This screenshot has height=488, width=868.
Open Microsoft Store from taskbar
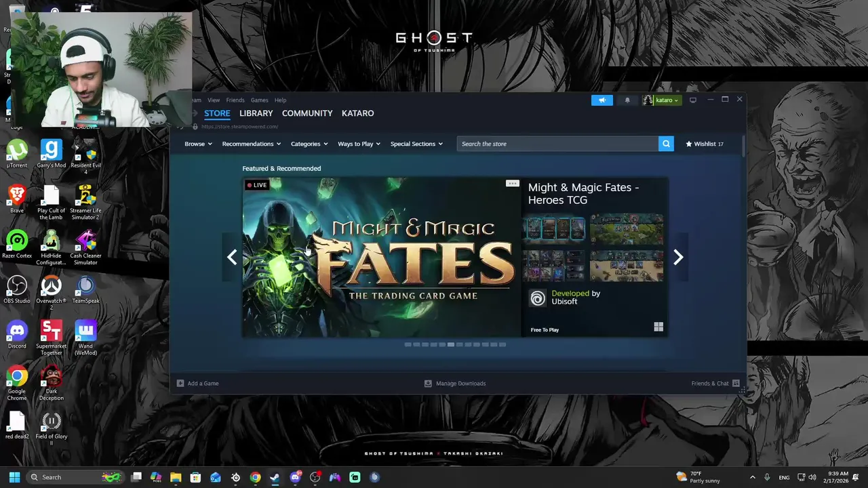pos(195,477)
